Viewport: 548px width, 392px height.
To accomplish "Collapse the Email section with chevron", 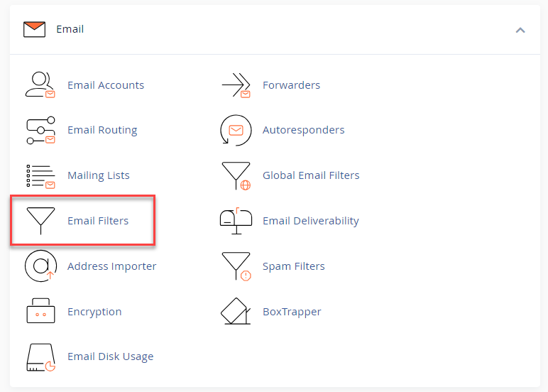I will click(520, 30).
